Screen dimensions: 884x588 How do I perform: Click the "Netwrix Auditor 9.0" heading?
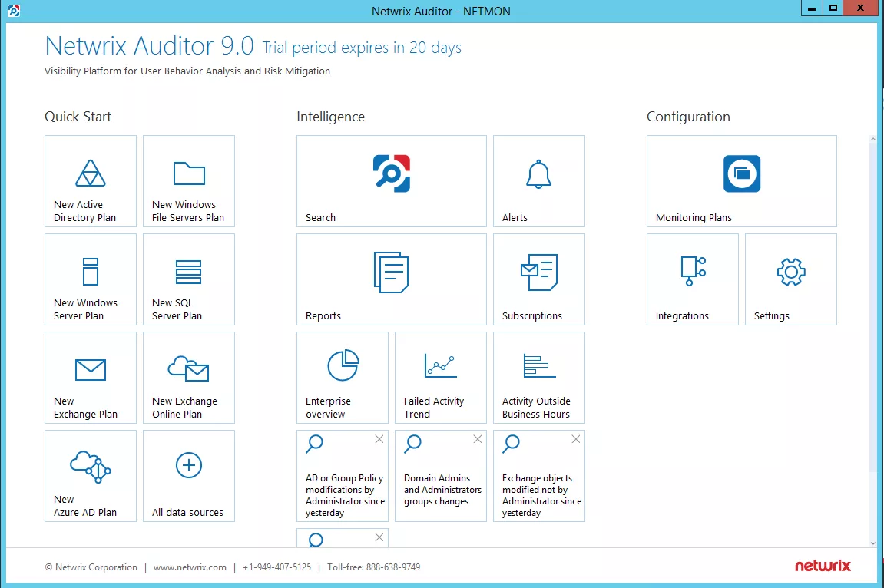tap(150, 45)
